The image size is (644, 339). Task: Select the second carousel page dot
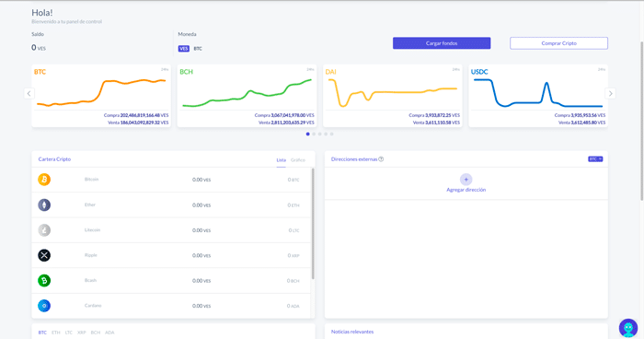coord(314,134)
